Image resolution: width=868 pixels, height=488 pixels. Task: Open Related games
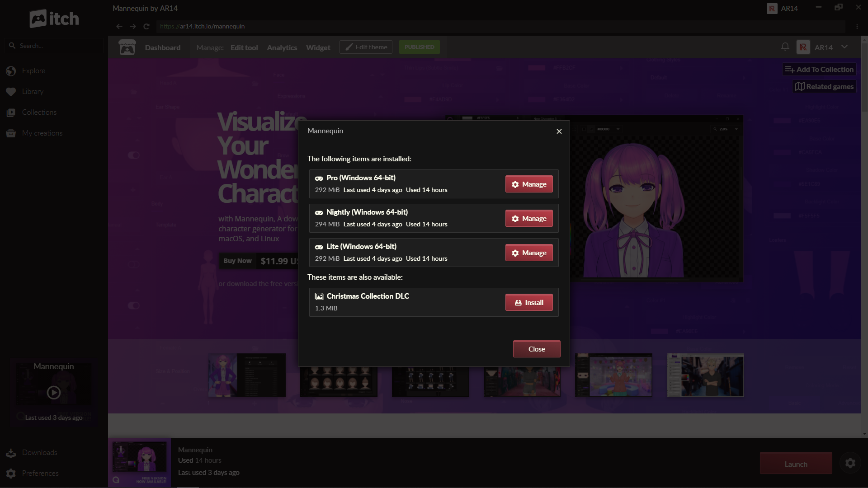(824, 86)
